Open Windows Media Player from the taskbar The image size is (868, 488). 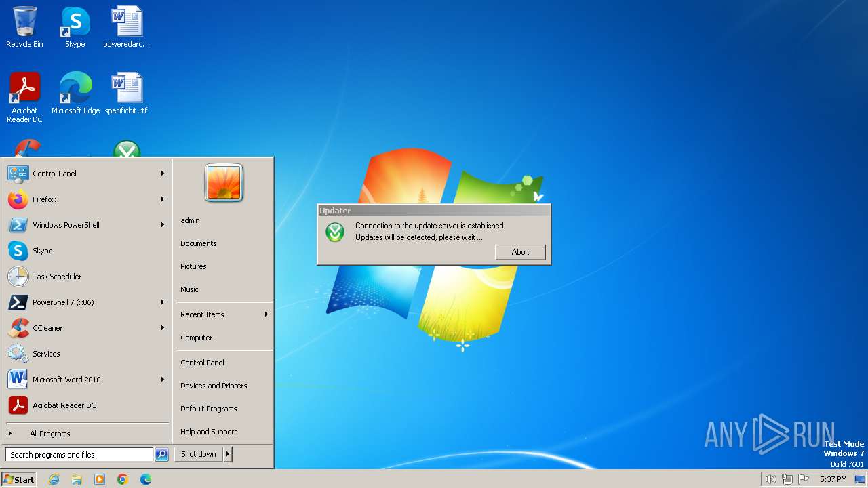(x=100, y=479)
